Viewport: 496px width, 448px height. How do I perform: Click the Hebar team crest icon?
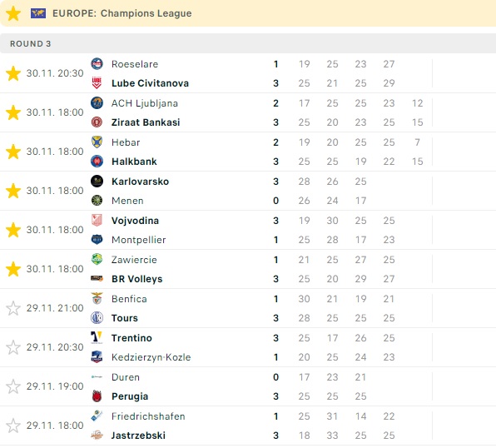97,142
